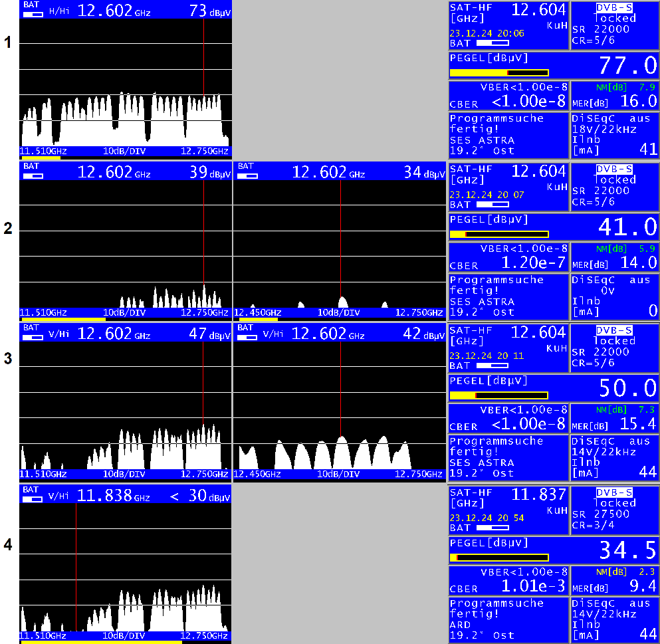Click the PEGEL level bar reading 77.0

coord(499,72)
